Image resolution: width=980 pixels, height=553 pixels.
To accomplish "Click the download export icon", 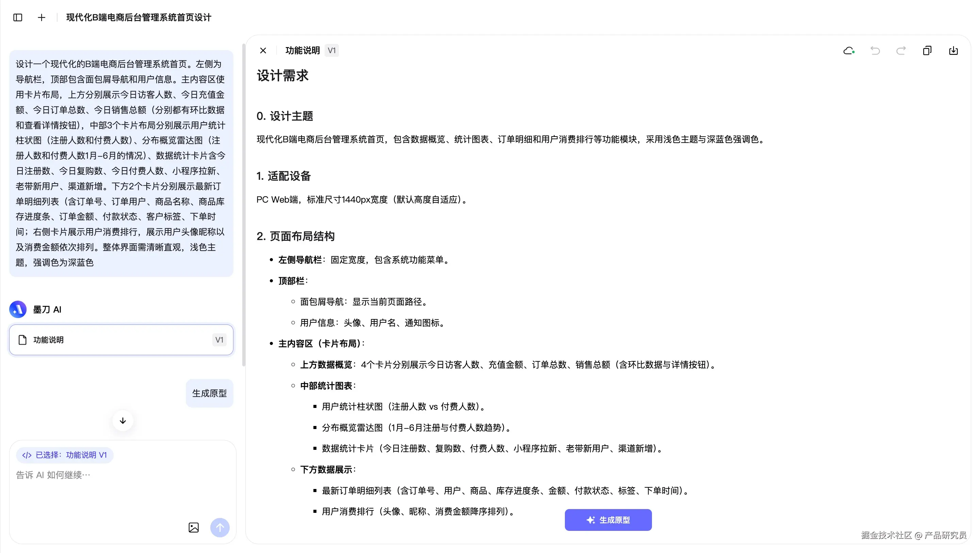I will (953, 51).
